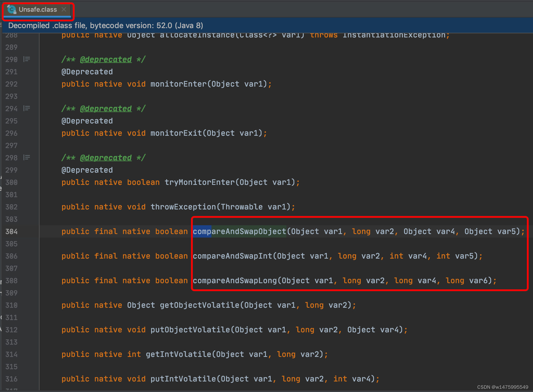
Task: Click @deprecated doc tag above tryMonitorEnter
Action: tap(106, 158)
